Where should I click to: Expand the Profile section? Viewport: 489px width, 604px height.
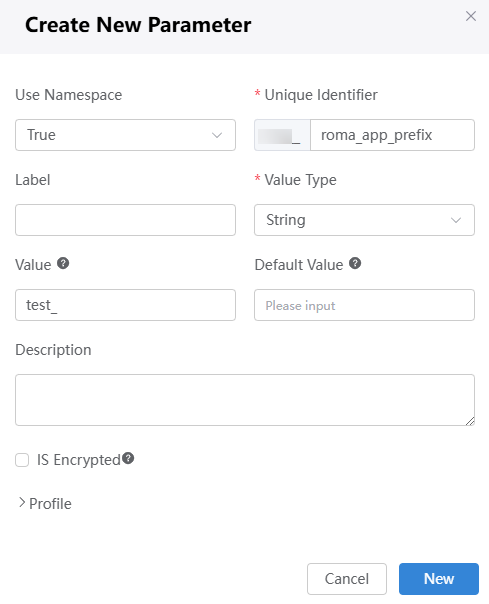pos(45,503)
